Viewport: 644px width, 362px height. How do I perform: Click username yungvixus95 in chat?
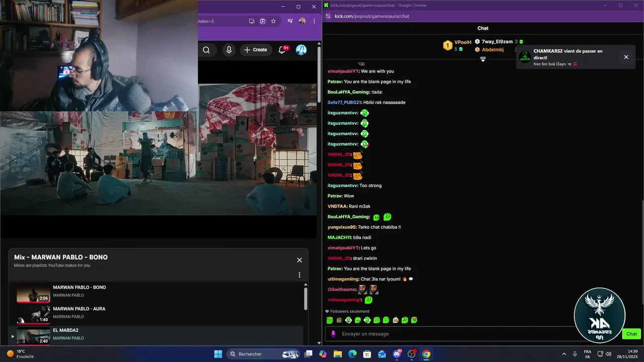pos(342,227)
